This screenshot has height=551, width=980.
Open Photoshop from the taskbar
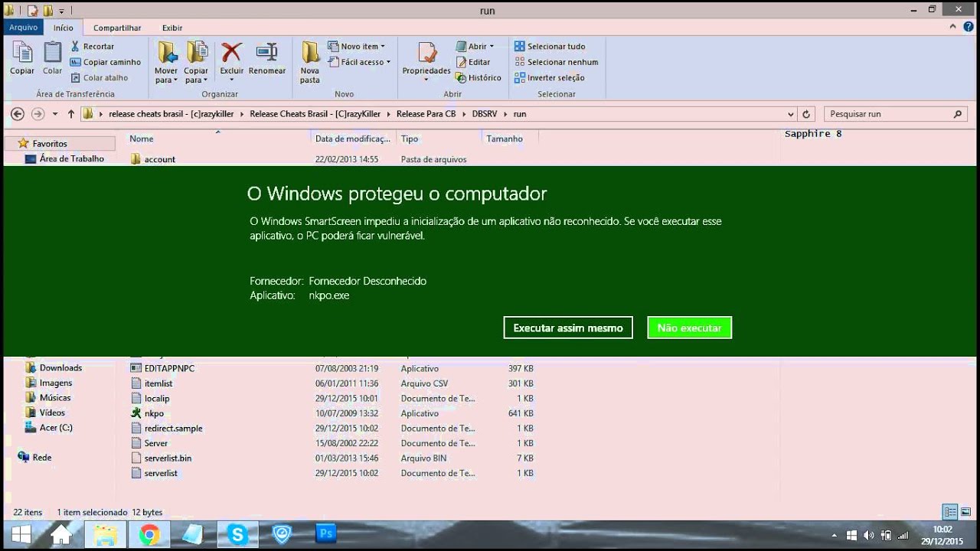pyautogui.click(x=326, y=534)
